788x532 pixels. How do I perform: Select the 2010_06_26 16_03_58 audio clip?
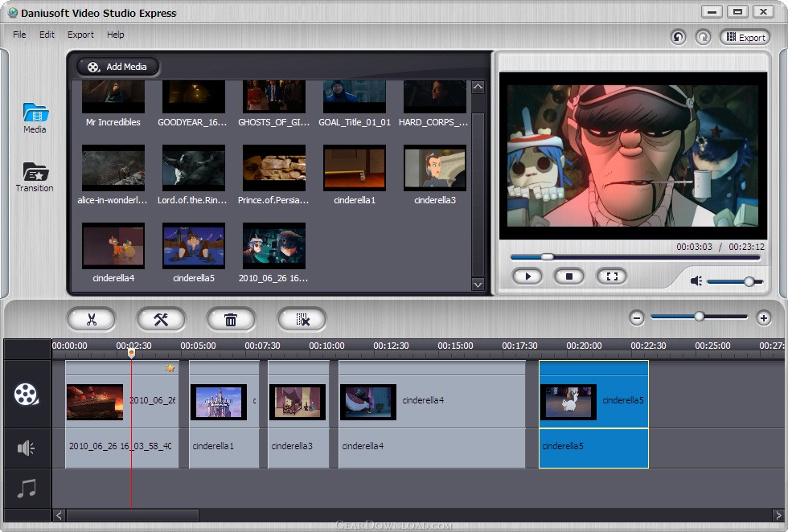121,448
